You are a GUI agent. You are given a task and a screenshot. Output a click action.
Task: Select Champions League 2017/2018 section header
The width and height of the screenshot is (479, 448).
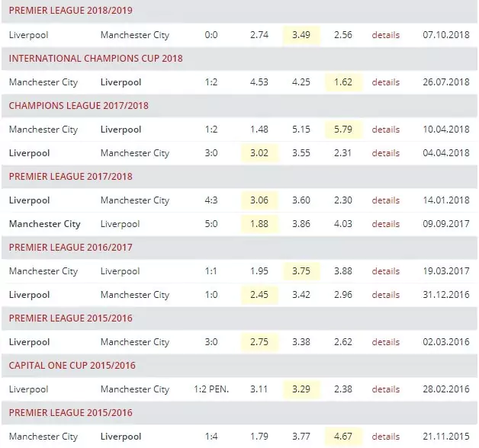click(x=79, y=106)
